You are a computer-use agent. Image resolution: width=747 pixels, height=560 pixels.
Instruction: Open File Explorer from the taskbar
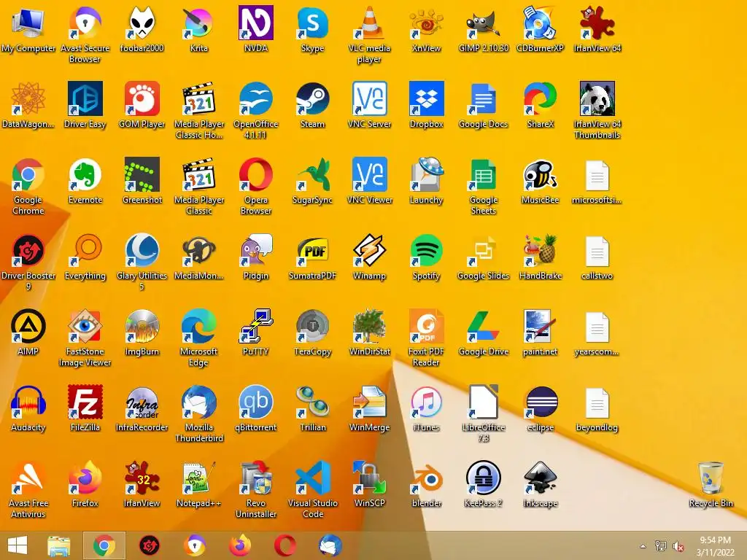coord(59,545)
